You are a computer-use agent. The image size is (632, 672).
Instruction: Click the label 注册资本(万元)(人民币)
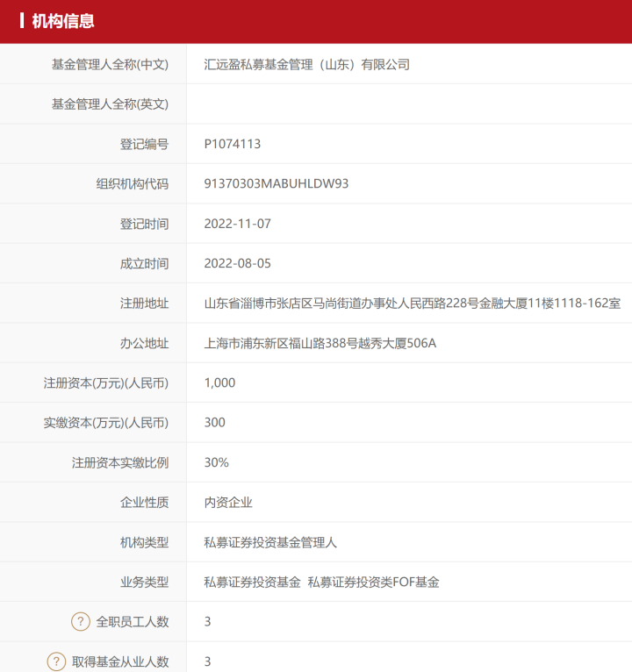pyautogui.click(x=106, y=383)
